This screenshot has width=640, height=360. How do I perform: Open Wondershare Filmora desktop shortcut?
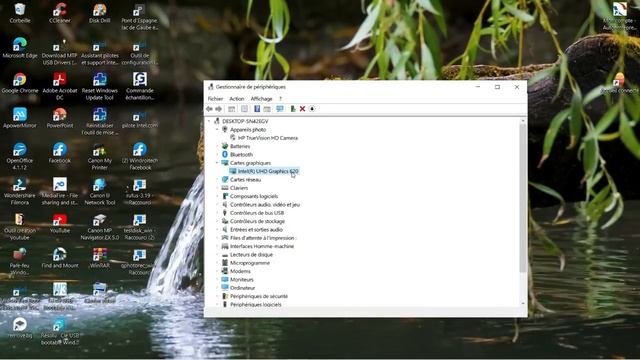tap(20, 191)
